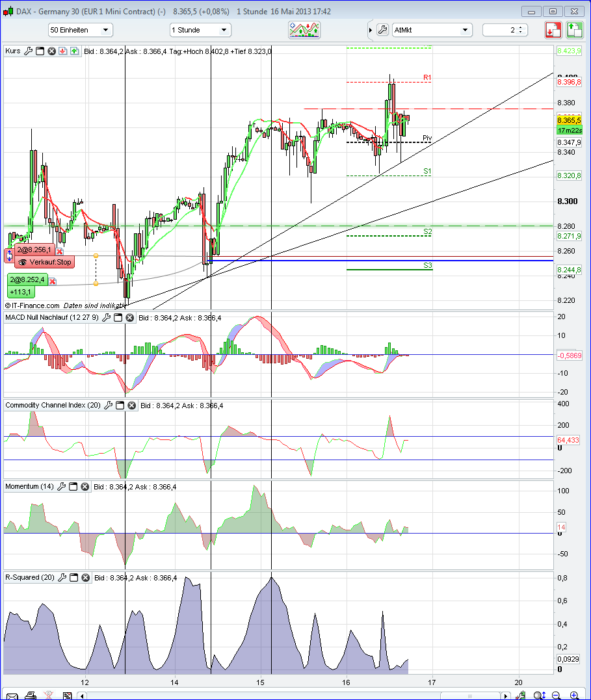Click the zoom in magnifier icon
This screenshot has height=700, width=591.
click(575, 695)
